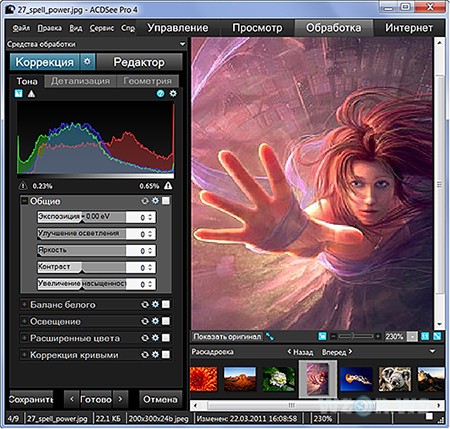450x429 pixels.
Task: Reset the Коррекция кривыми settings
Action: click(145, 355)
